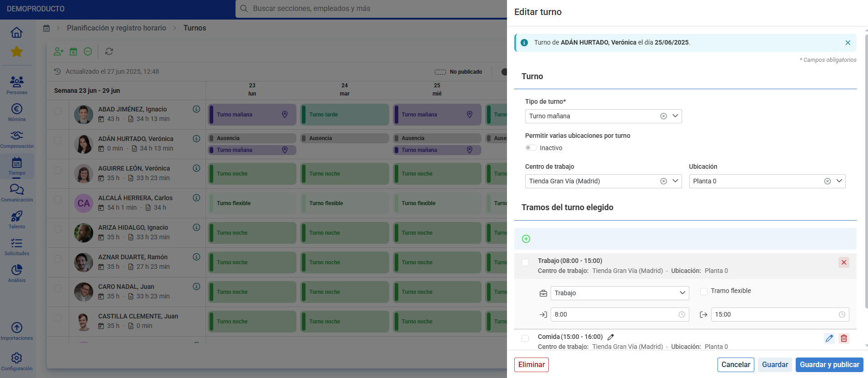Remove the Trabajo tramo with red X
The height and width of the screenshot is (378, 868).
[844, 262]
